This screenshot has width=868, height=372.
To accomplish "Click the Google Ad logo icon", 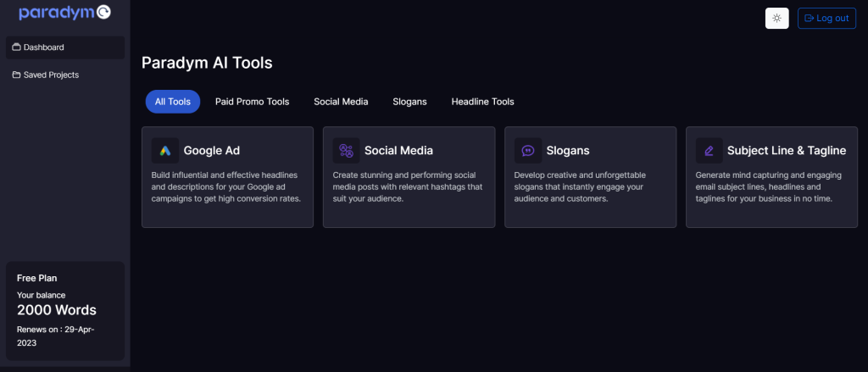I will (165, 151).
